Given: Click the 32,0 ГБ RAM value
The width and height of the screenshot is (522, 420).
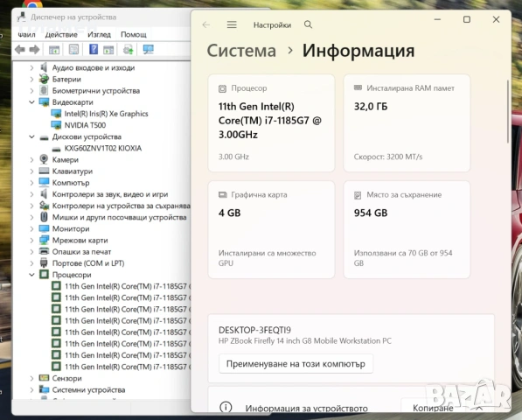Looking at the screenshot, I should [x=371, y=107].
